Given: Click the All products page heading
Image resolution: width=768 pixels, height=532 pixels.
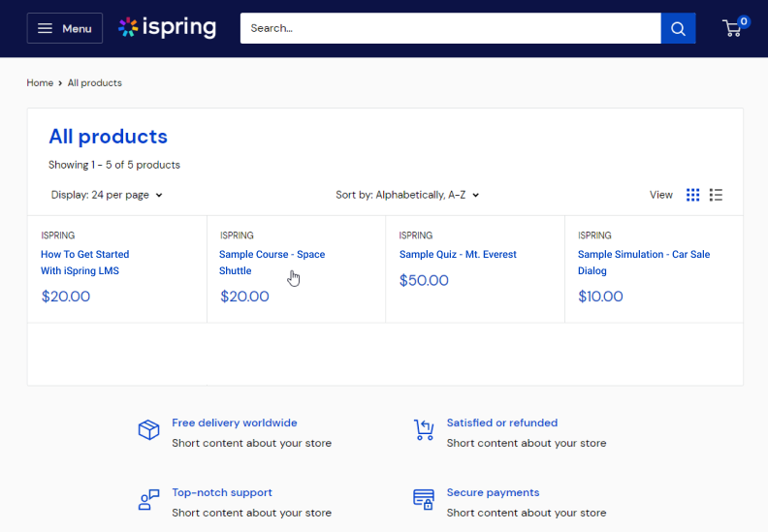Looking at the screenshot, I should tap(108, 137).
